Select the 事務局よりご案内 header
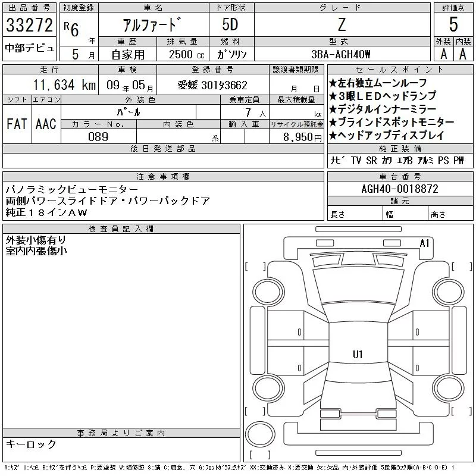The height and width of the screenshot is (476, 476). (121, 433)
